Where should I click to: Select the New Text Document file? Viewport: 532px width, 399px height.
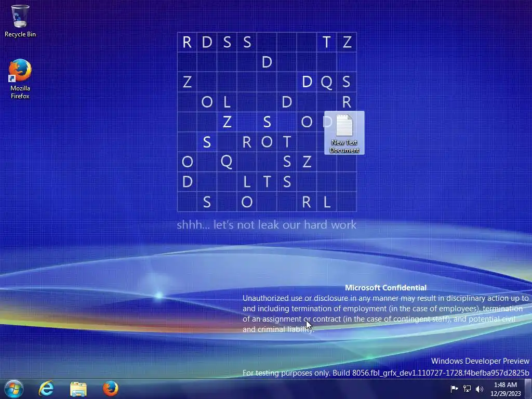pos(344,133)
